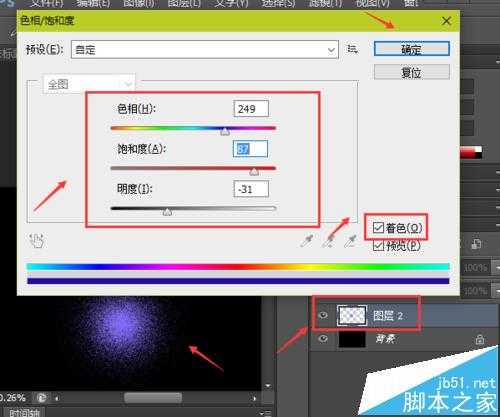Hide the 背景 layer eye
This screenshot has width=500, height=417.
tap(323, 339)
